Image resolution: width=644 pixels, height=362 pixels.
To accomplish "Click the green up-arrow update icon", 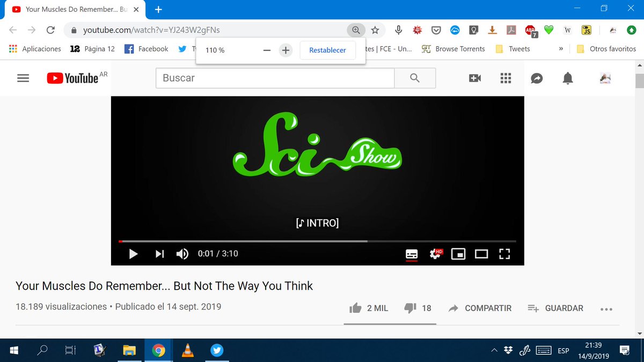I will tap(631, 30).
